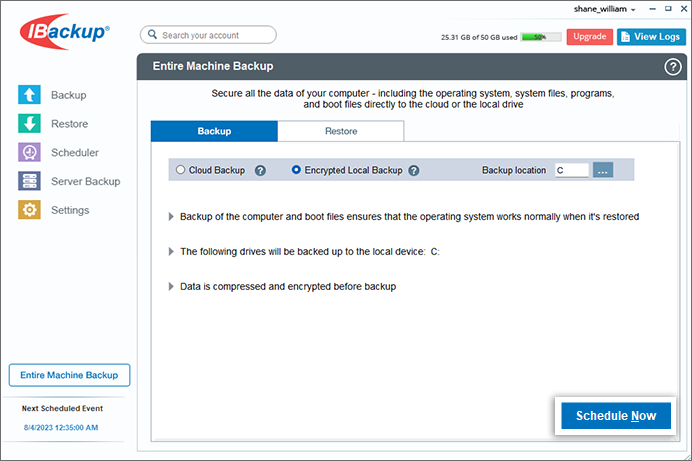Click the View Logs button

tap(651, 37)
